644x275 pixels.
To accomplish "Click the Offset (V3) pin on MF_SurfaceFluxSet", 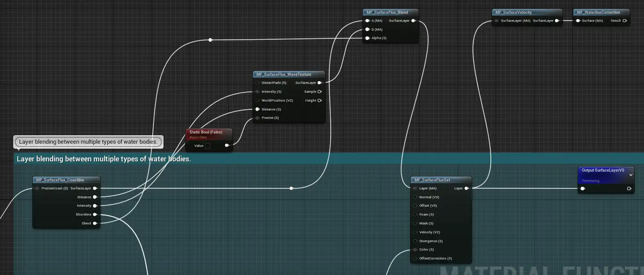I will point(415,206).
